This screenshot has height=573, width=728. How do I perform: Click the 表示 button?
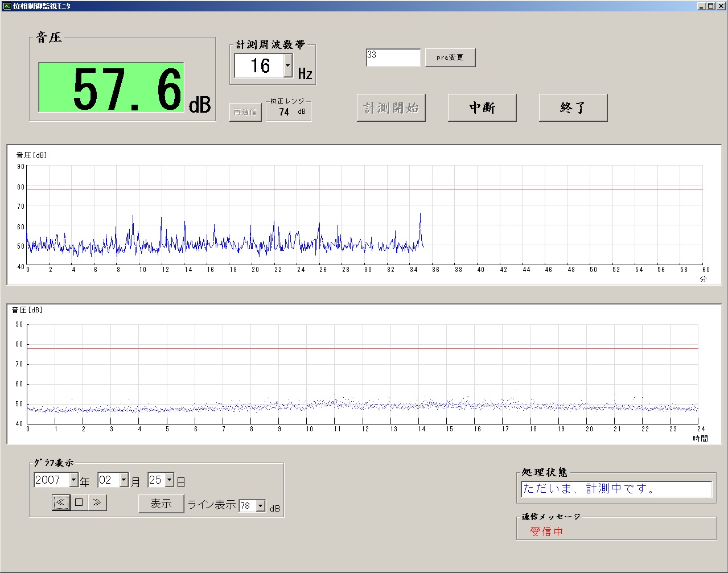coord(161,504)
